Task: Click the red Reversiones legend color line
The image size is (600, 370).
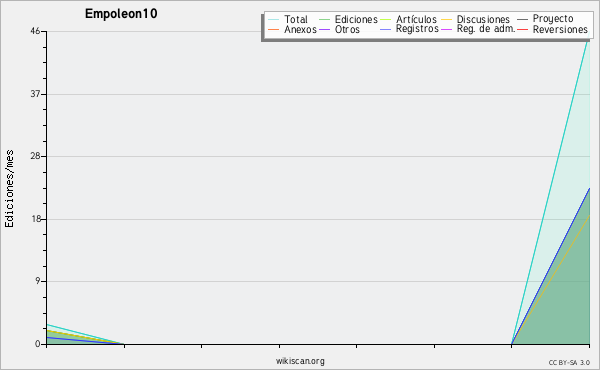Action: pyautogui.click(x=522, y=29)
